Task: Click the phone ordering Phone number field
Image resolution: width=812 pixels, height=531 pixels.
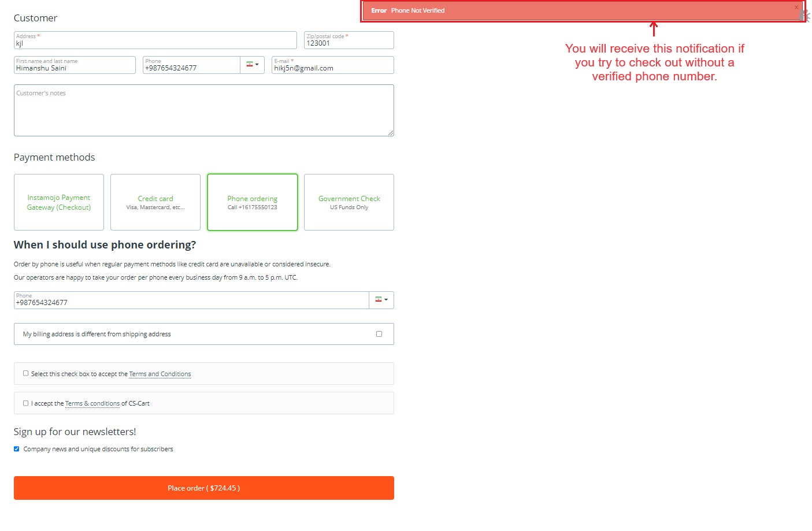Action: coord(191,300)
